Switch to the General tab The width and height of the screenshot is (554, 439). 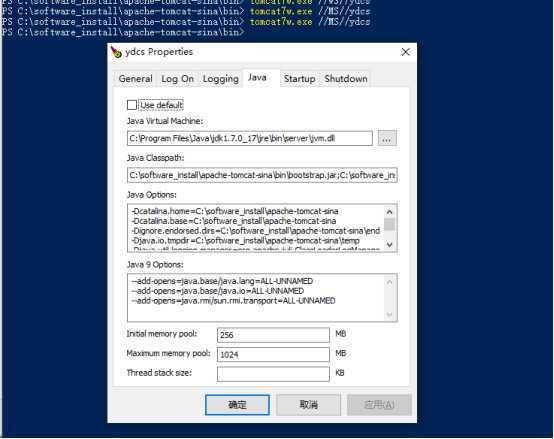pyautogui.click(x=136, y=78)
